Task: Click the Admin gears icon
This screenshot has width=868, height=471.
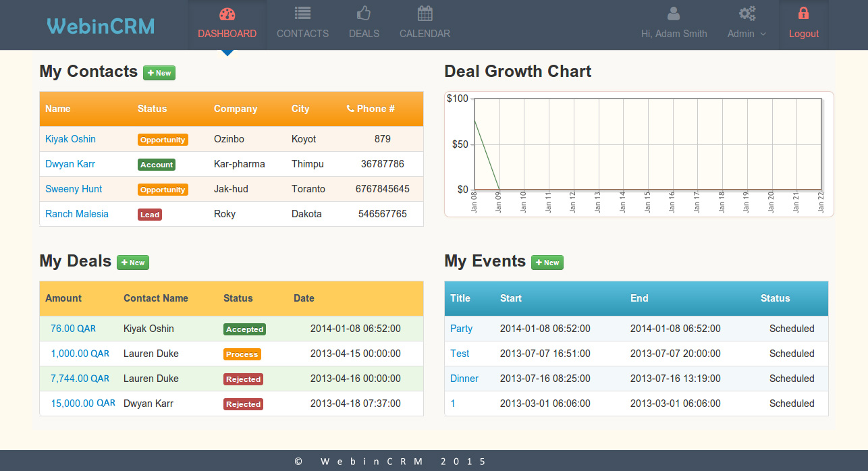Action: [x=747, y=13]
